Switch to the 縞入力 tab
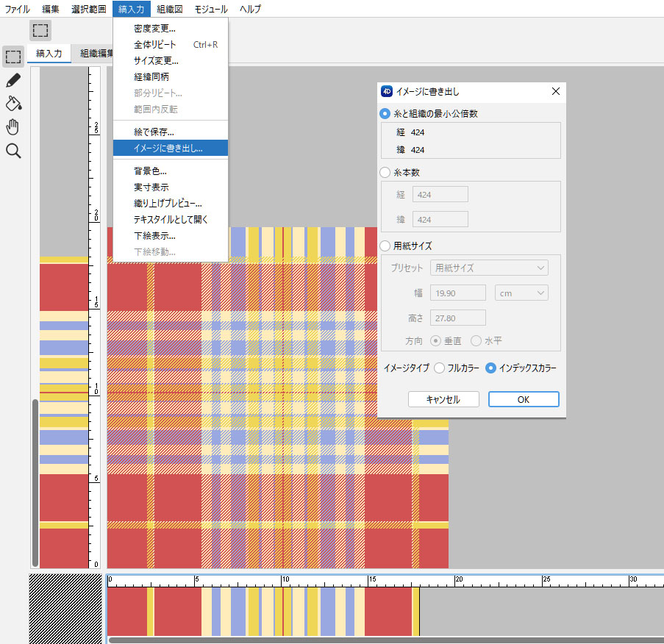 49,53
